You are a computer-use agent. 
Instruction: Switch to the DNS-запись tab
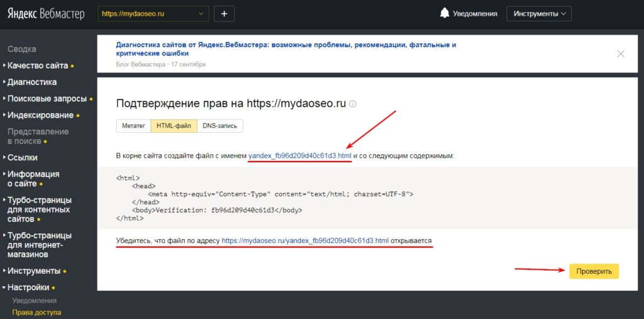click(220, 126)
